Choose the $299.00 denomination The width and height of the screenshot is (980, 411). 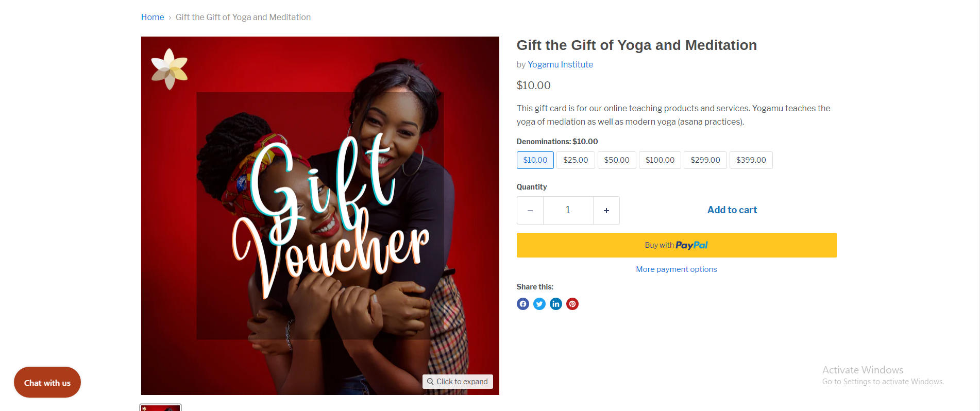point(705,160)
